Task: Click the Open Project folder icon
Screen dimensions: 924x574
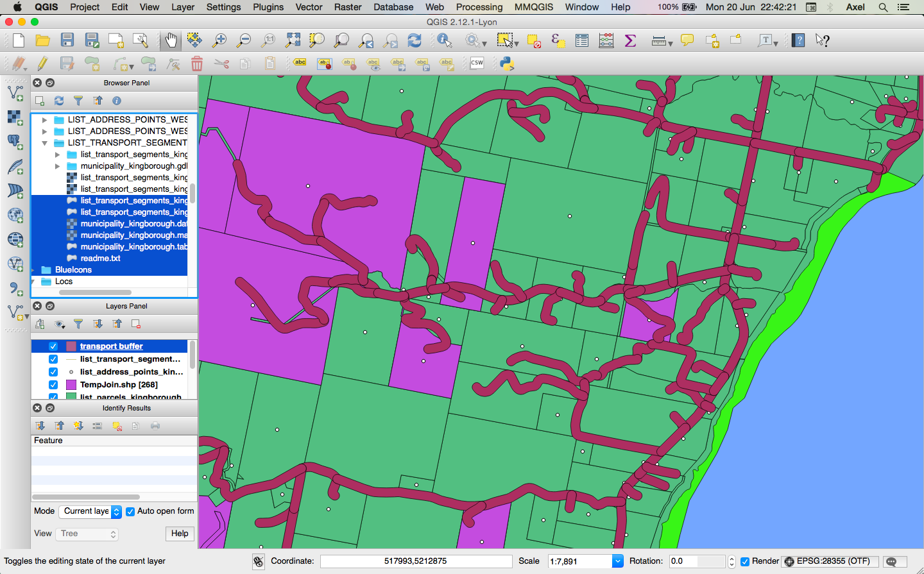Action: tap(42, 40)
